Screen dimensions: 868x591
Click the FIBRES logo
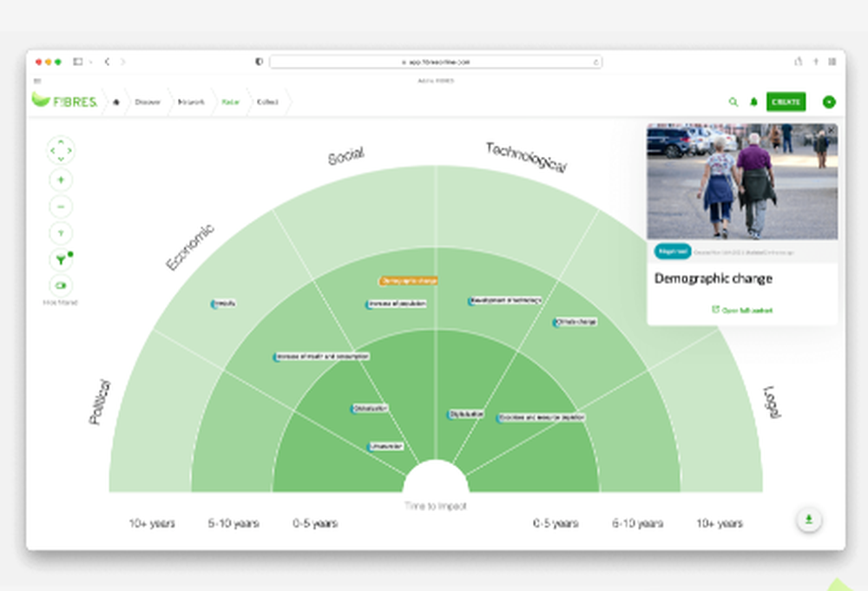(65, 101)
